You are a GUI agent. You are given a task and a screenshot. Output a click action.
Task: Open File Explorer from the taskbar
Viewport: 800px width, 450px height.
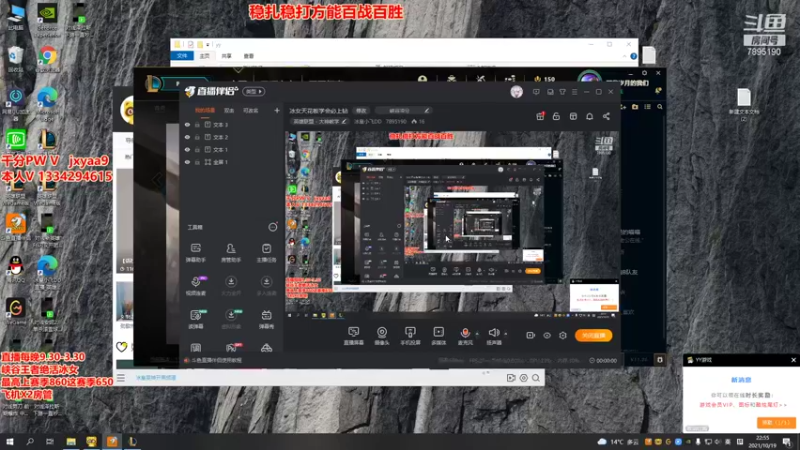pyautogui.click(x=71, y=442)
